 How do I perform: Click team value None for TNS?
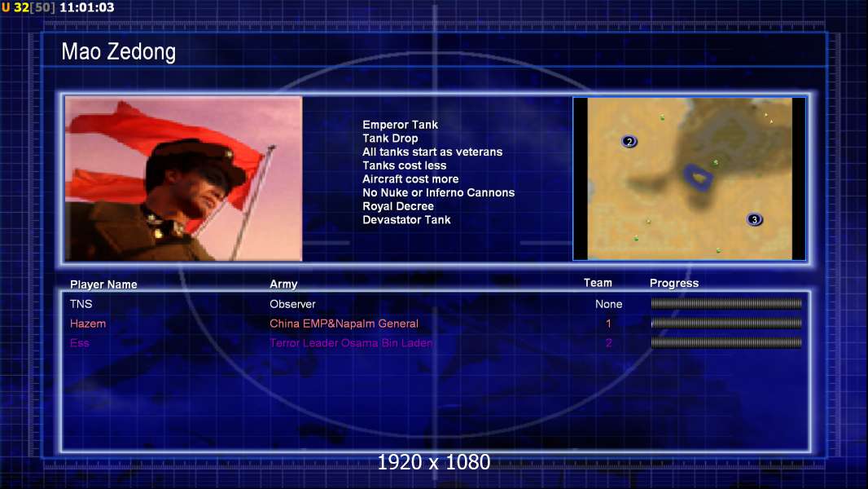[608, 304]
